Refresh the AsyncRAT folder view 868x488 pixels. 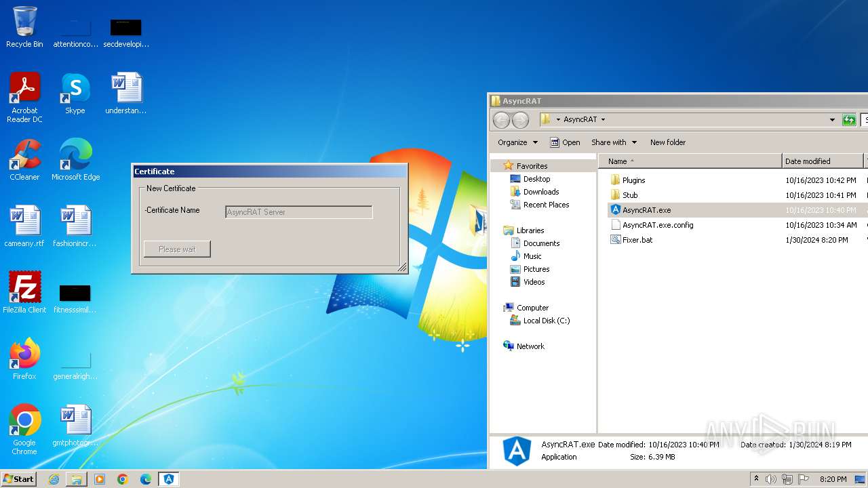[849, 120]
